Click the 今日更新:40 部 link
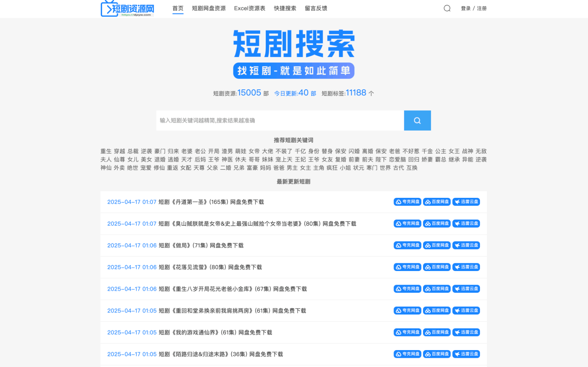The height and width of the screenshot is (367, 588). click(x=295, y=93)
